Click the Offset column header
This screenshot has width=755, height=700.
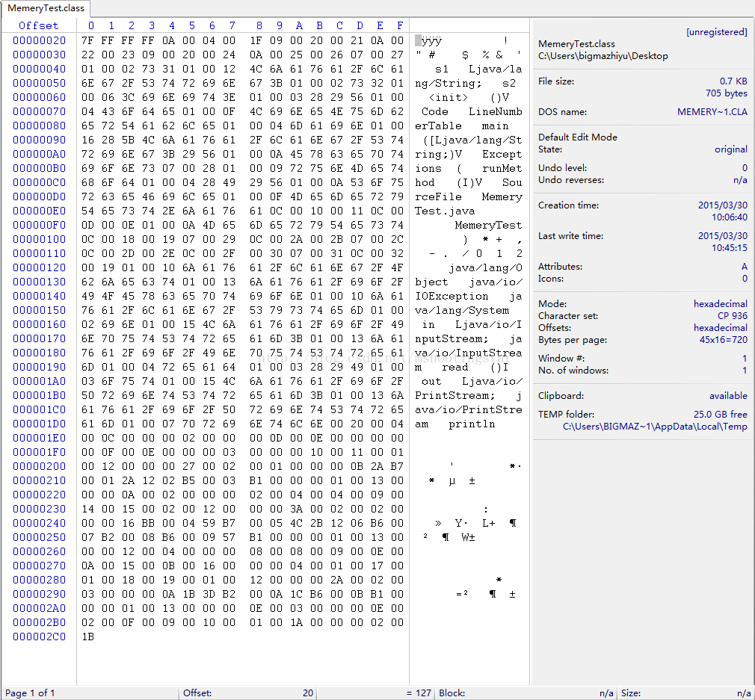coord(39,25)
